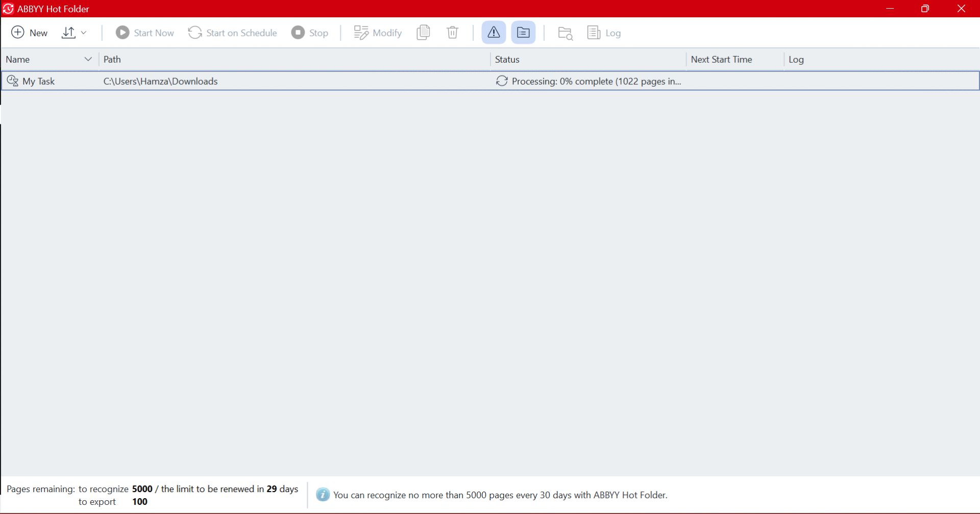Click the blue info icon in status bar
980x514 pixels.
[323, 495]
